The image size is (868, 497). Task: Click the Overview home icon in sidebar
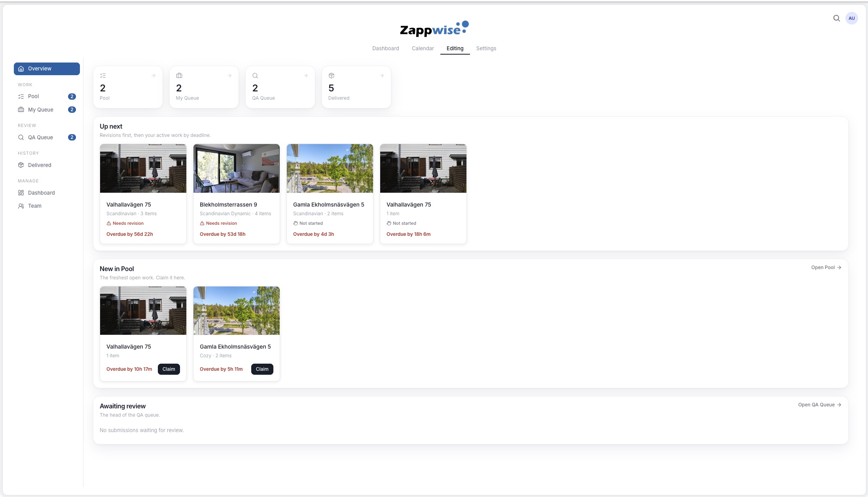click(21, 68)
